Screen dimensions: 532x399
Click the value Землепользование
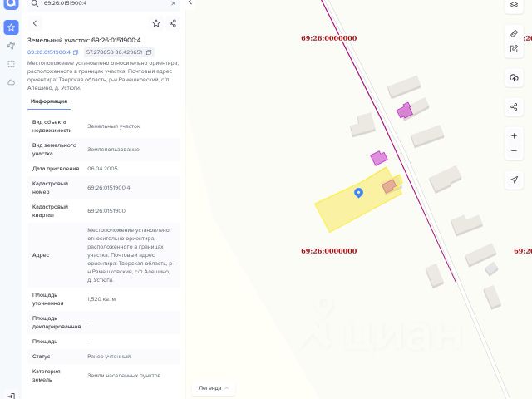click(x=113, y=150)
